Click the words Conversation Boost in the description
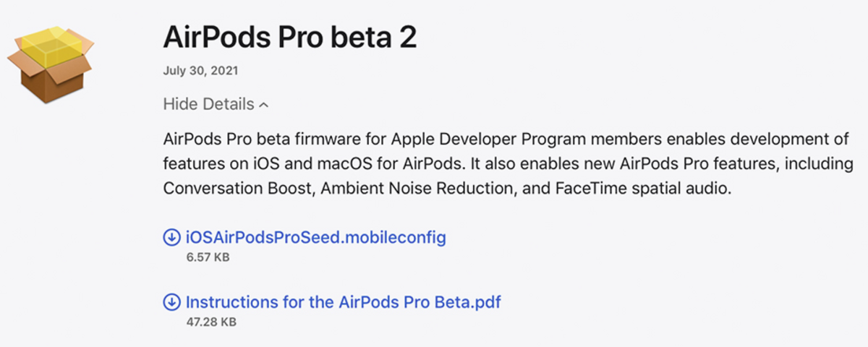Viewport: 868px width, 347px height. pos(238,188)
